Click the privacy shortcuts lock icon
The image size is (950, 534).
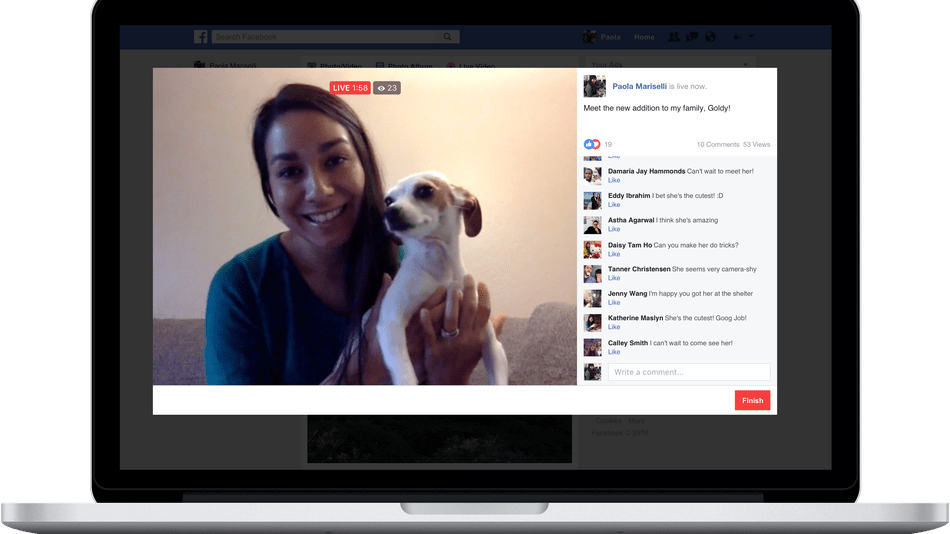[x=737, y=37]
